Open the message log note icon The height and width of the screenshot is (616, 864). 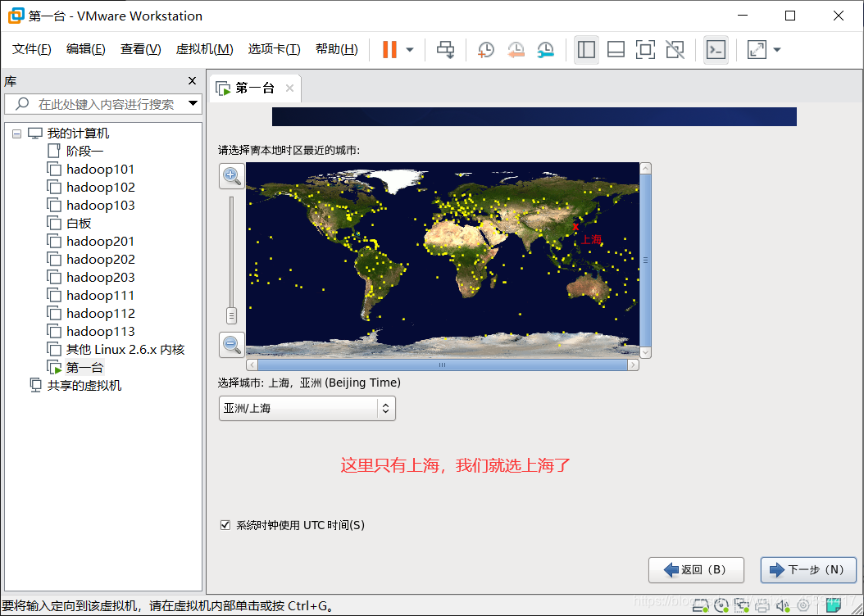click(x=834, y=605)
